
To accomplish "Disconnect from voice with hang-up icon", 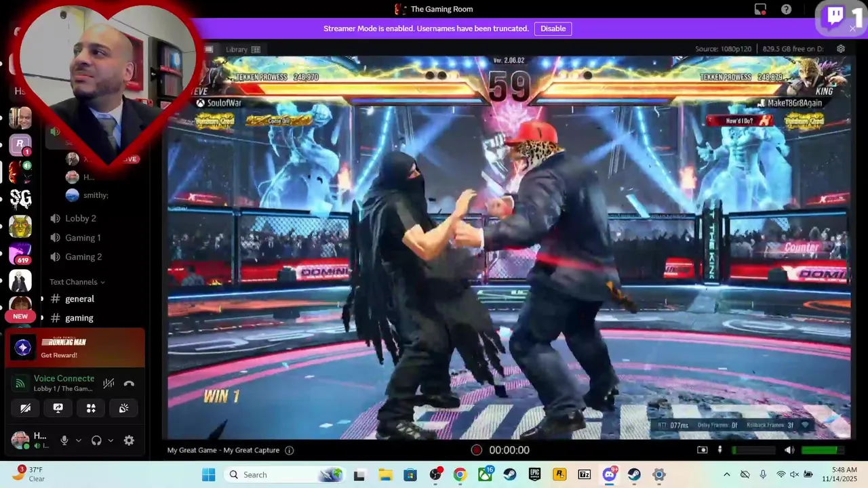I will coord(129,384).
